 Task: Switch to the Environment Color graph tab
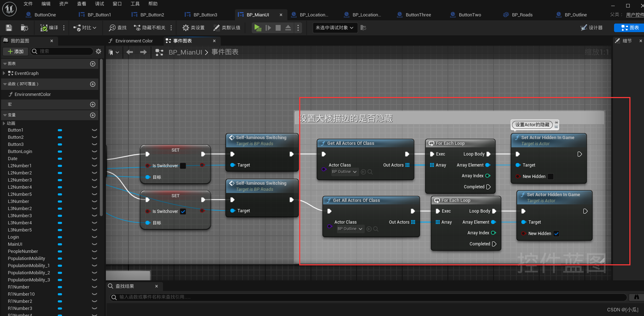(x=134, y=41)
